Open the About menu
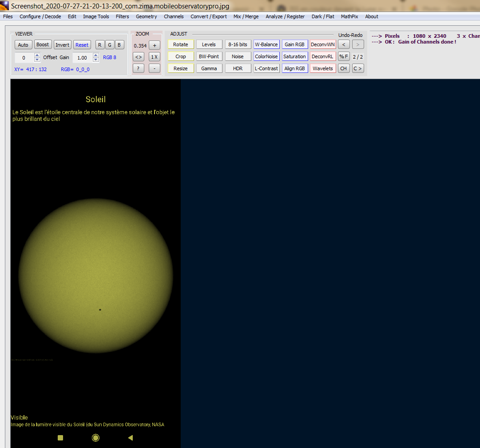 tap(371, 16)
